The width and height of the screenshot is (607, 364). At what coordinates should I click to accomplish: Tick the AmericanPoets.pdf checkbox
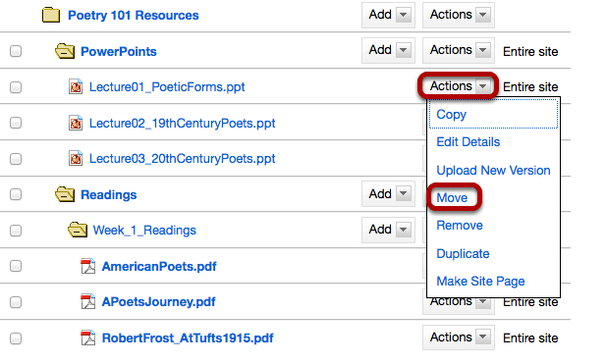click(16, 266)
